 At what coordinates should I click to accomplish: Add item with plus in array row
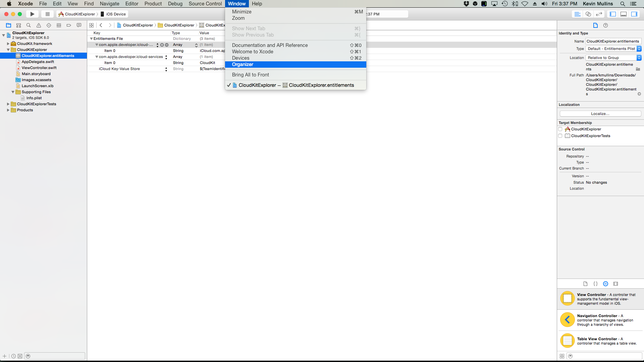coord(162,45)
